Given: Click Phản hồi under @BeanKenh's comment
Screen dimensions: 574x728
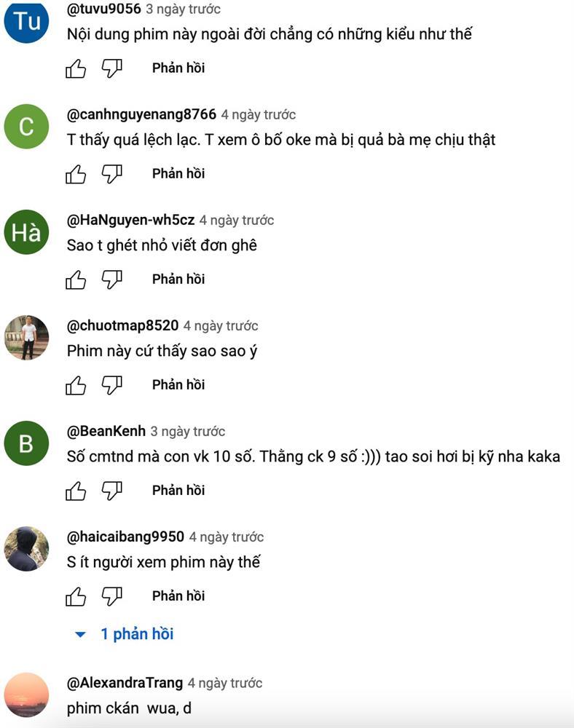Looking at the screenshot, I should (178, 491).
